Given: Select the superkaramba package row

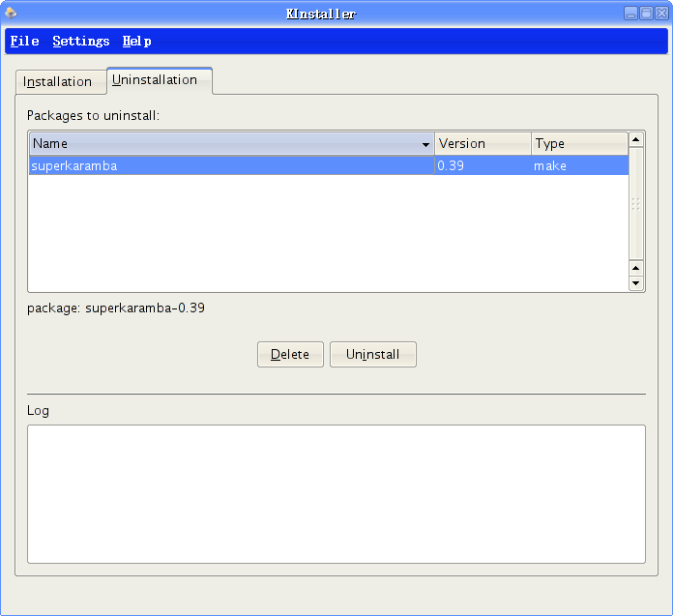Looking at the screenshot, I should [x=329, y=165].
